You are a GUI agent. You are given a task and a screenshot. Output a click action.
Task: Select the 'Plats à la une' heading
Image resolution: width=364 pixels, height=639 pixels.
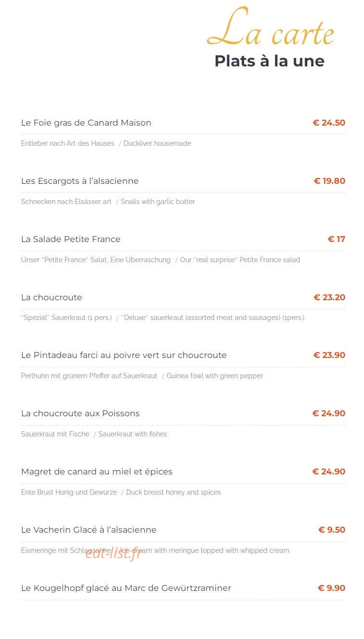click(x=269, y=61)
